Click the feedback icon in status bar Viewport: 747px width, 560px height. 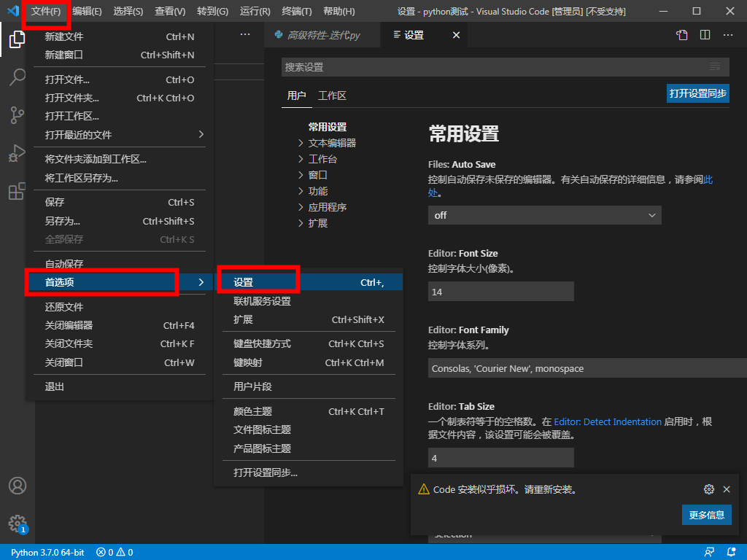(709, 552)
